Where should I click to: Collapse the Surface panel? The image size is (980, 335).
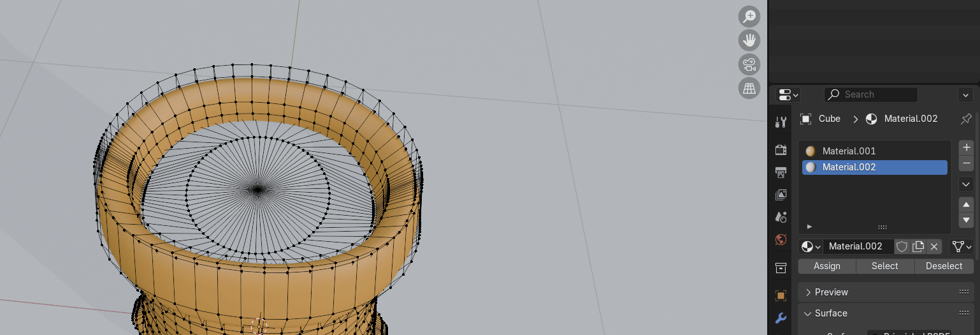point(831,313)
